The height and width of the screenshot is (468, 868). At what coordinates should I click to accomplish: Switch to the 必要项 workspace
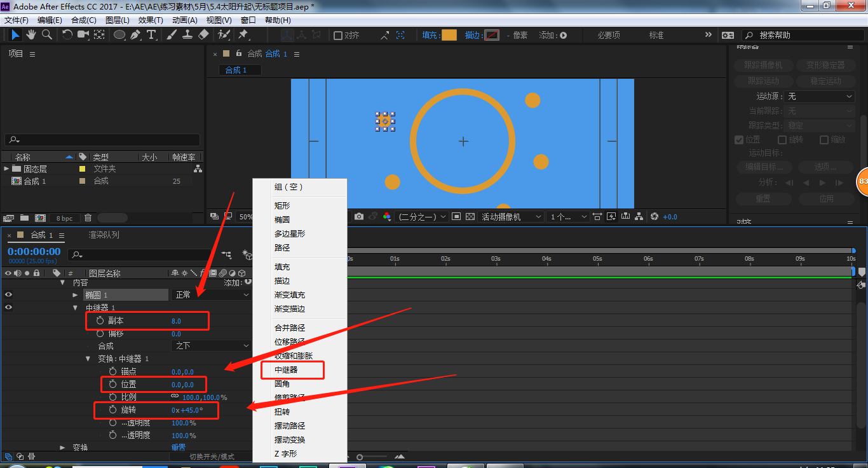tap(609, 35)
